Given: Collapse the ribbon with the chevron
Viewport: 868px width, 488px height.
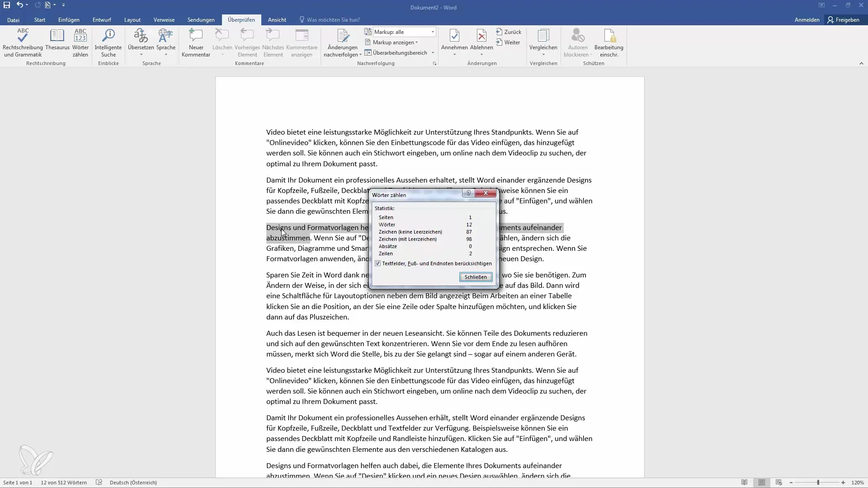Looking at the screenshot, I should click(861, 64).
